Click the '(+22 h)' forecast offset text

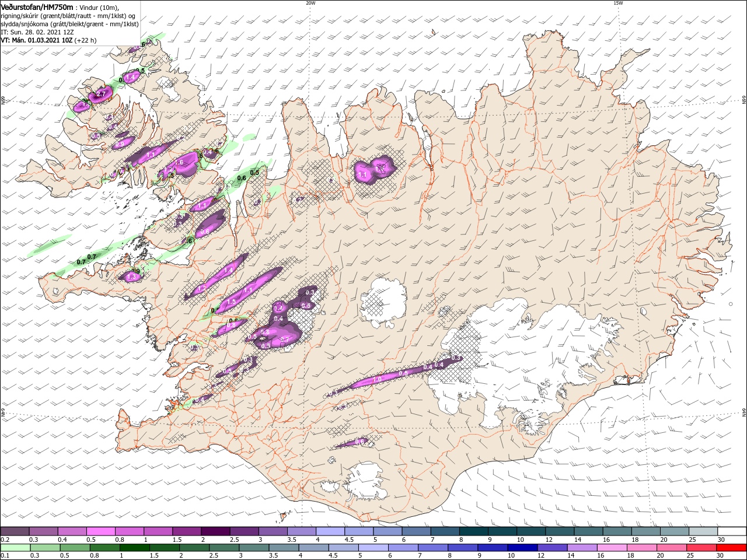pyautogui.click(x=85, y=40)
